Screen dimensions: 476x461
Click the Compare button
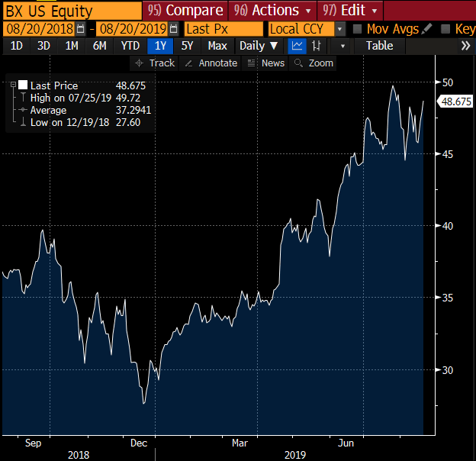185,10
